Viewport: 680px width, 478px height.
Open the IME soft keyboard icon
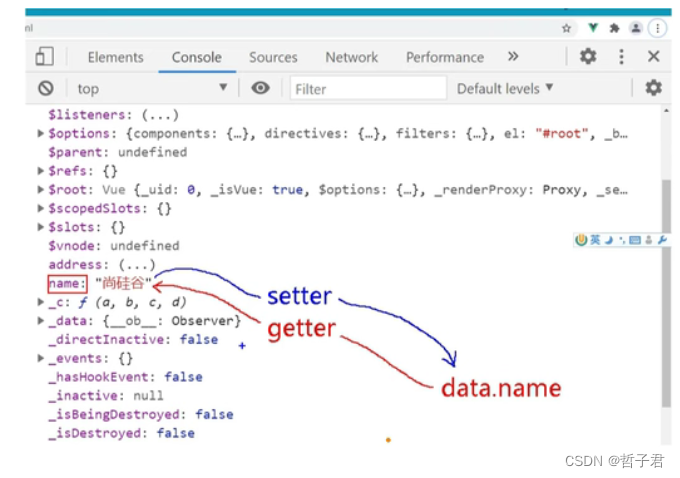635,240
